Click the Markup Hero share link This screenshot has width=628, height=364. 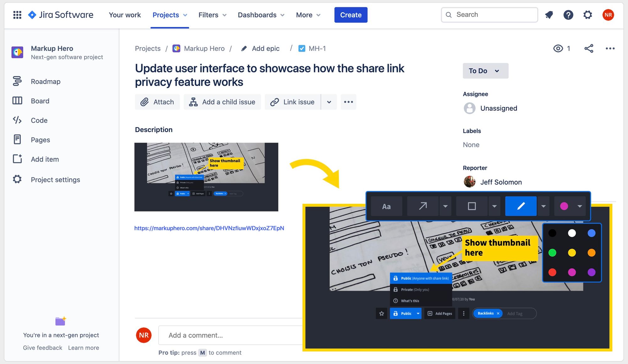pyautogui.click(x=210, y=227)
